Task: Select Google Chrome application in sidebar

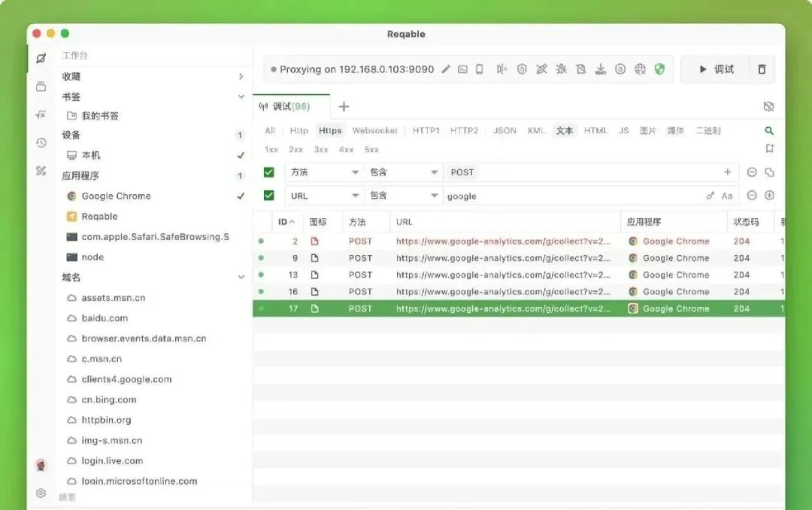Action: point(116,196)
